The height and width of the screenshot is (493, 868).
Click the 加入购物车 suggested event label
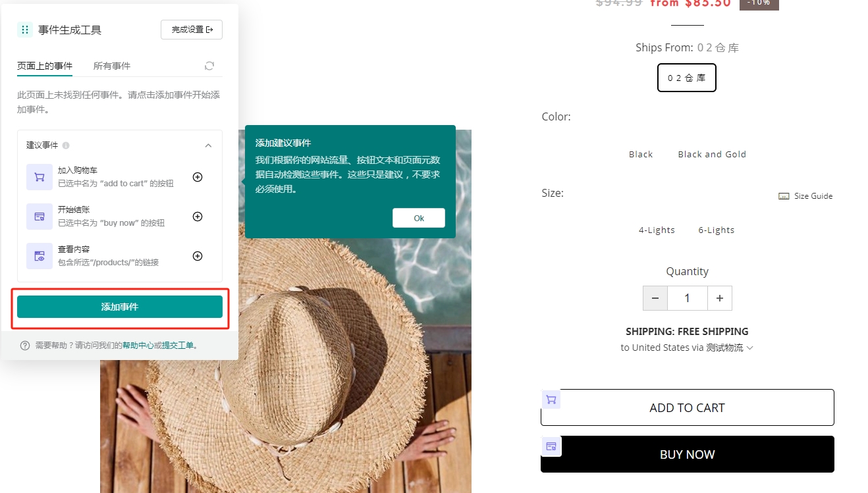tap(78, 170)
